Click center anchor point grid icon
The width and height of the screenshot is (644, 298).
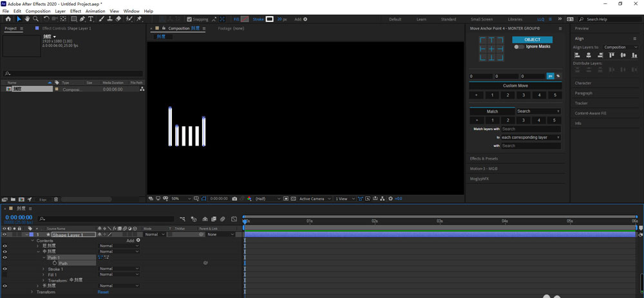[491, 49]
